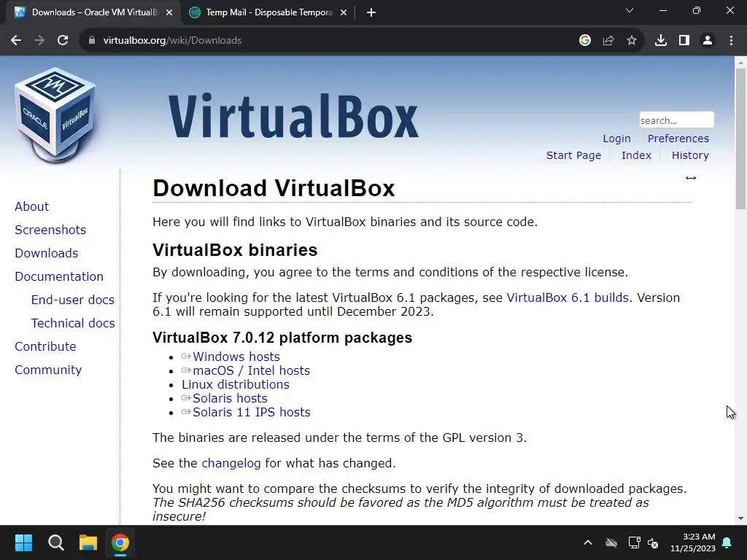Open the Index link
The height and width of the screenshot is (560, 747).
[x=636, y=155]
